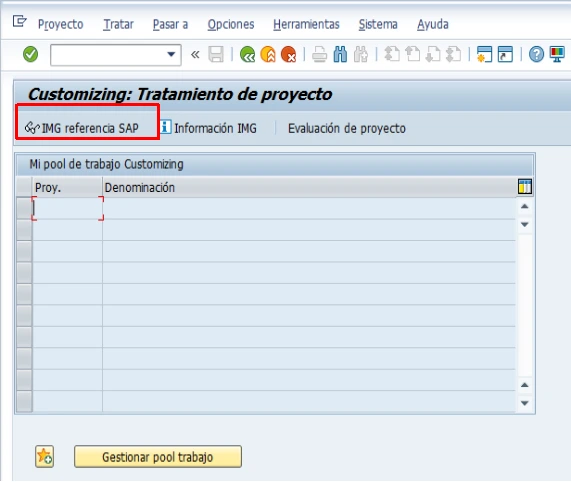
Task: Click the Gestionar pool trabajo button
Action: (158, 457)
